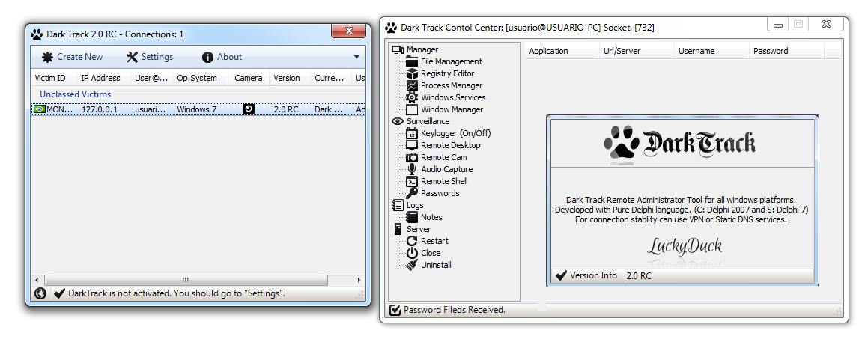Click the Restart arrow icon
The height and width of the screenshot is (342, 868).
coord(412,241)
